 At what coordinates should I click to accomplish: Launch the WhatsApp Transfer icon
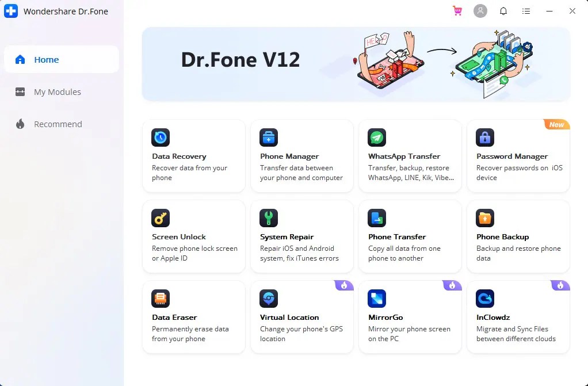click(377, 137)
